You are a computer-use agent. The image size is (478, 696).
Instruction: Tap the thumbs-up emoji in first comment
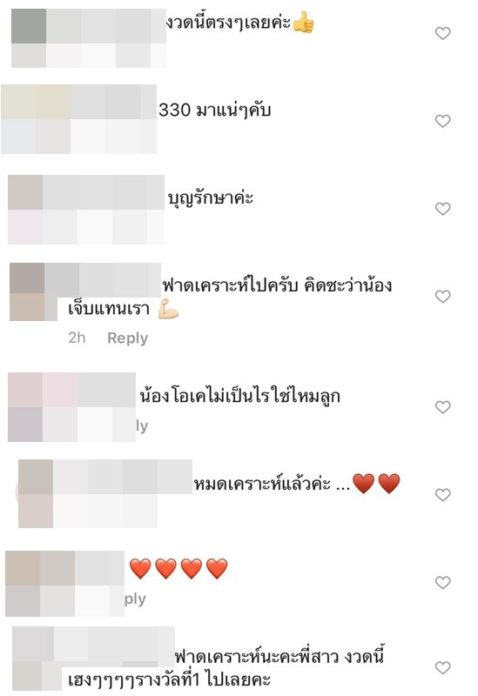point(304,22)
